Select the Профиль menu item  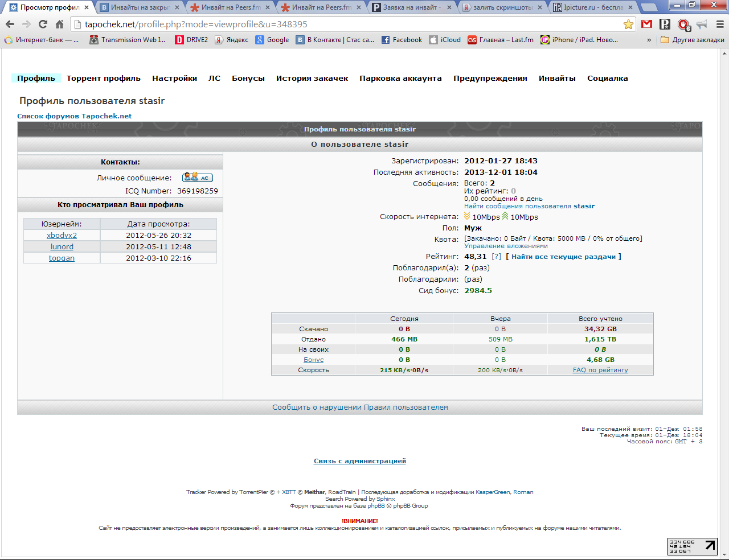tap(36, 79)
